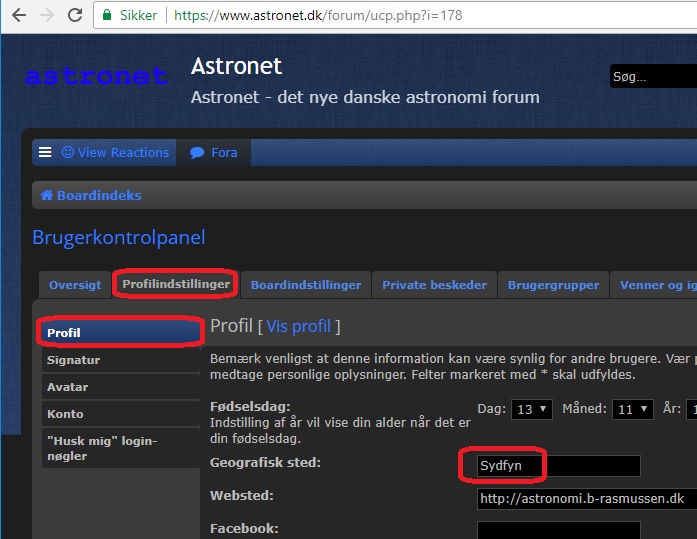Click the Boardindeks breadcrumb link
Viewport: 697px width, 539px height.
point(99,196)
